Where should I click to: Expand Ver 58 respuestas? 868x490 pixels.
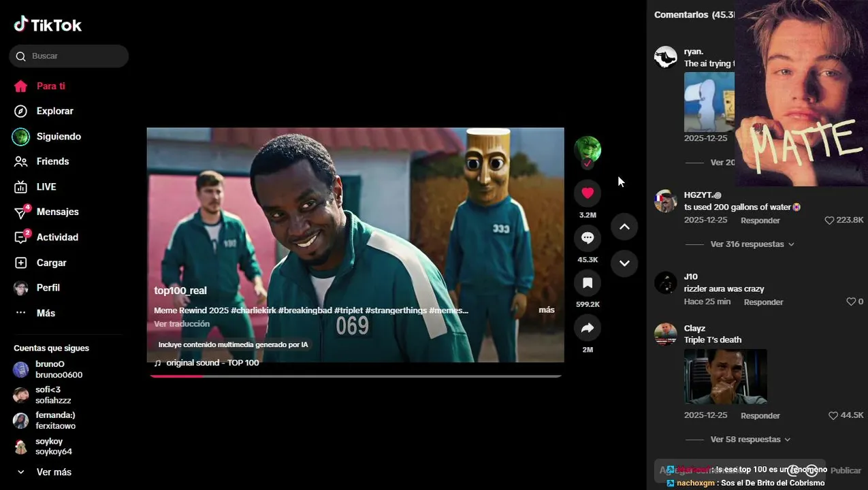point(750,440)
